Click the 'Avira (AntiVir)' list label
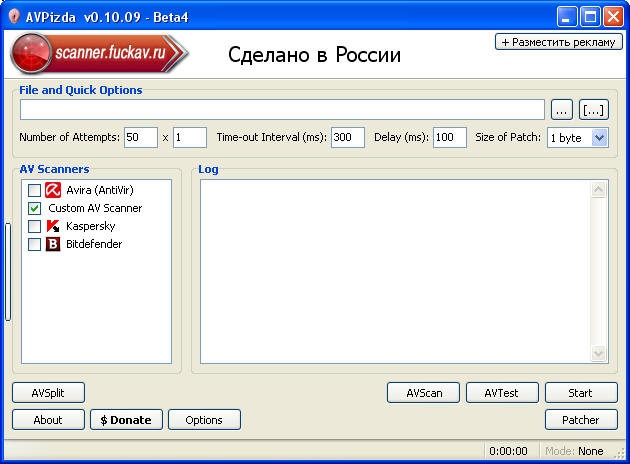 [x=100, y=190]
